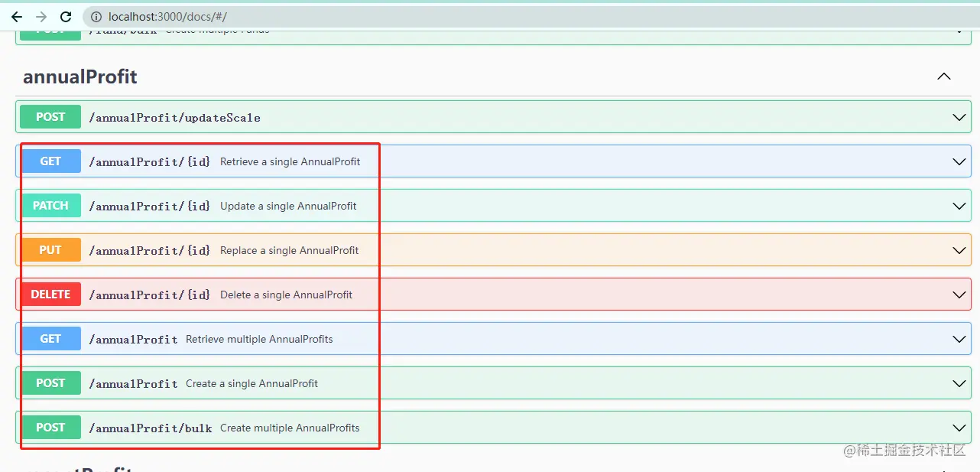980x472 pixels.
Task: Open /annualProfit/{id} path in the PATCH row
Action: [x=150, y=207]
